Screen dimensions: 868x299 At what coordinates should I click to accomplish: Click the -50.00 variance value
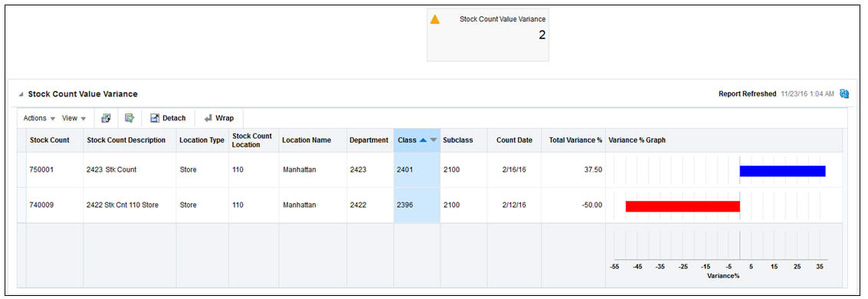point(591,205)
